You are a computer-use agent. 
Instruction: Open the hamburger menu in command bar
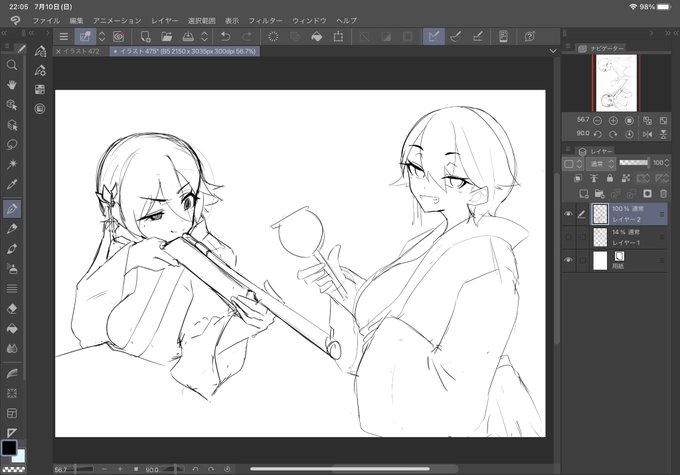(64, 36)
